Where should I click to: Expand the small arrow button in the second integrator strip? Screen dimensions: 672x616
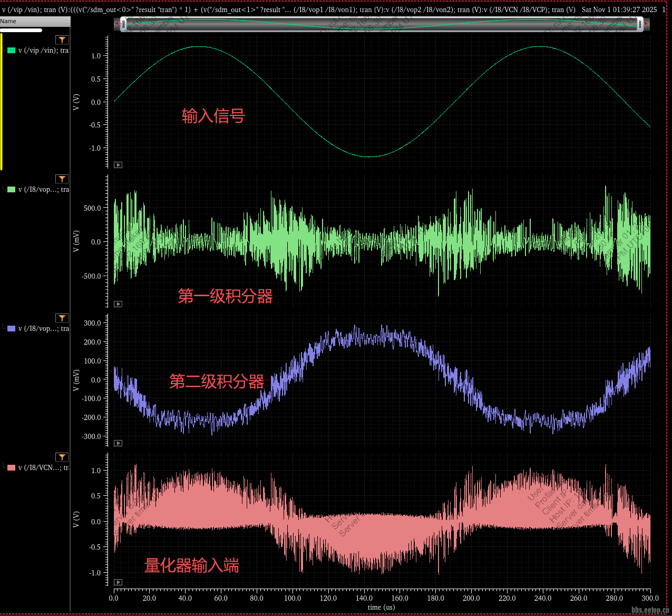[118, 443]
